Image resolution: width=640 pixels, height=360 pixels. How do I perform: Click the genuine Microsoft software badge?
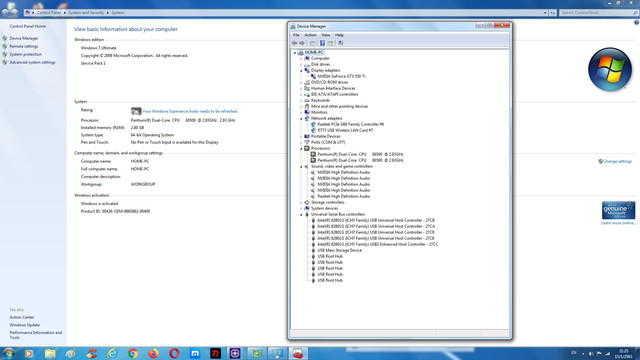tap(618, 211)
